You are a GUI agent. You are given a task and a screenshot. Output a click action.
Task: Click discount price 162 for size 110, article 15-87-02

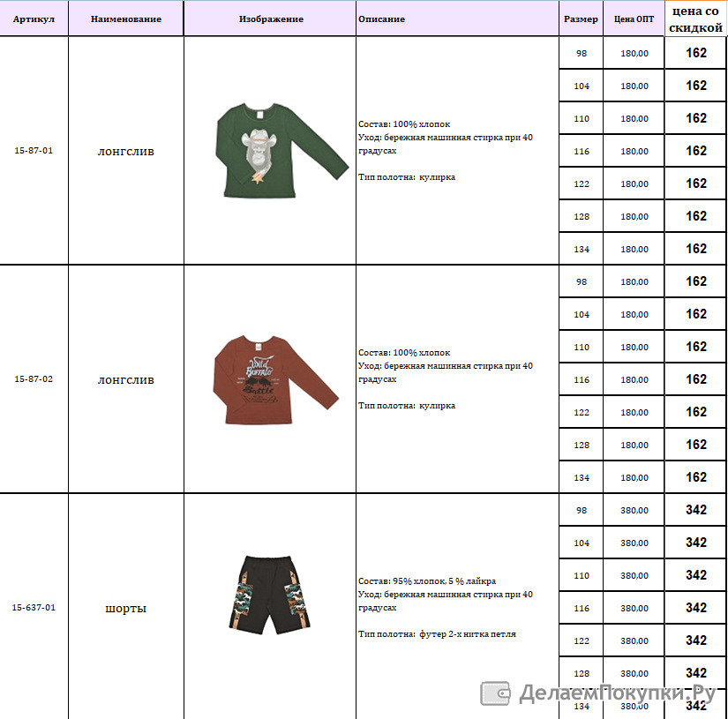695,347
